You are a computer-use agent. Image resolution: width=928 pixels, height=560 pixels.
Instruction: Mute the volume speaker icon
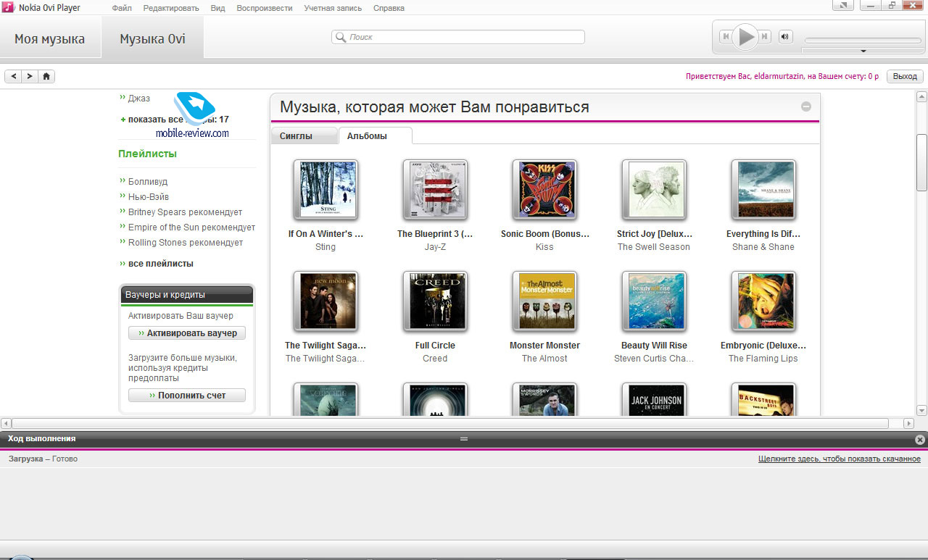click(785, 36)
